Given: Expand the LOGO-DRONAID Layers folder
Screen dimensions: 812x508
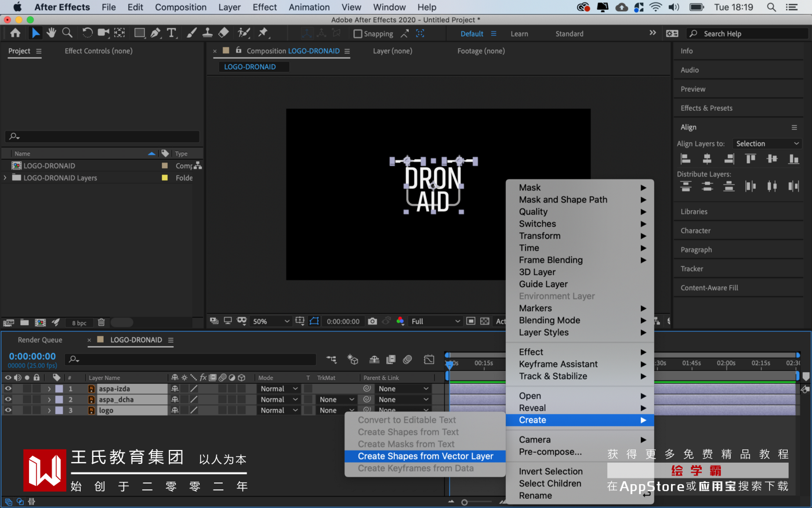Looking at the screenshot, I should (5, 178).
